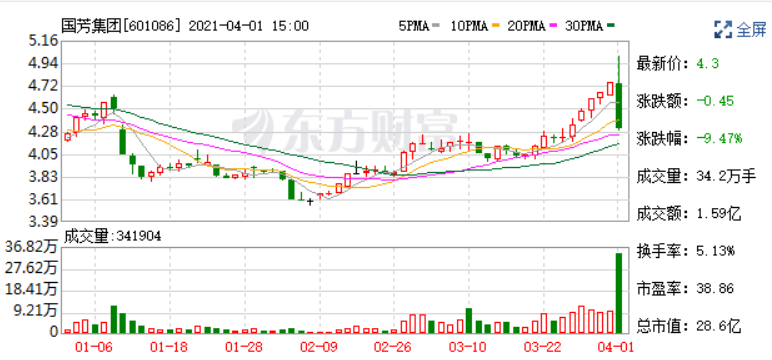The width and height of the screenshot is (772, 360).
Task: Click the large green 04-01 candlestick
Action: coord(619,93)
